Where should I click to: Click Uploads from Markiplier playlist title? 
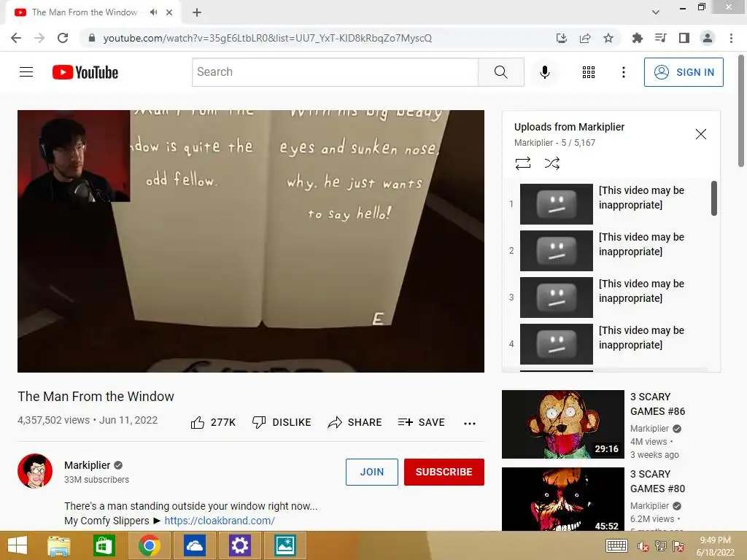point(569,127)
